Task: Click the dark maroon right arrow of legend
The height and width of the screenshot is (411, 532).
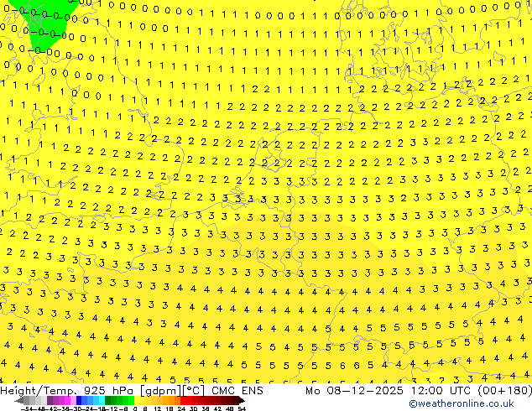Action: [241, 401]
